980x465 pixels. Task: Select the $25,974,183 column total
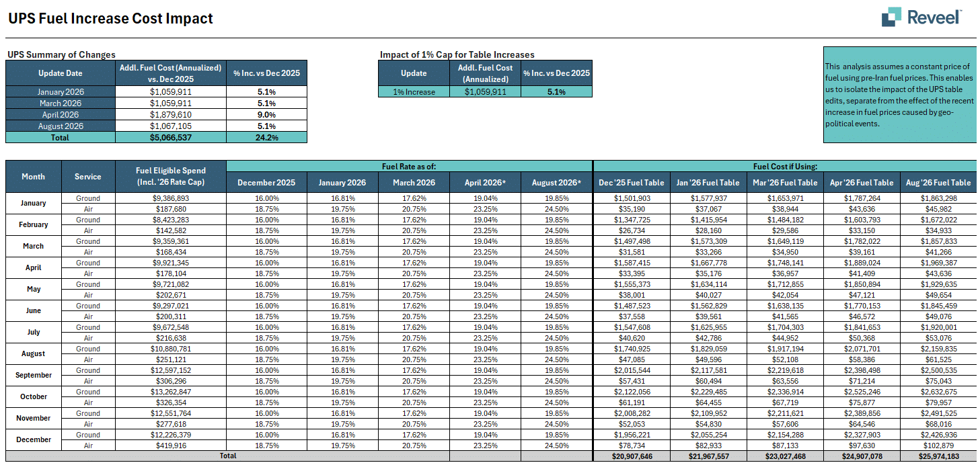click(x=938, y=456)
